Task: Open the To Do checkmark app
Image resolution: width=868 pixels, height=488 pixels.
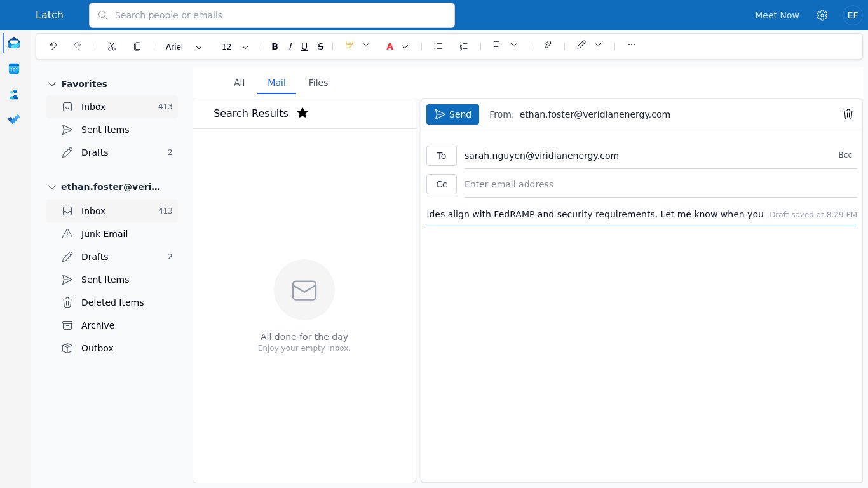Action: click(14, 119)
